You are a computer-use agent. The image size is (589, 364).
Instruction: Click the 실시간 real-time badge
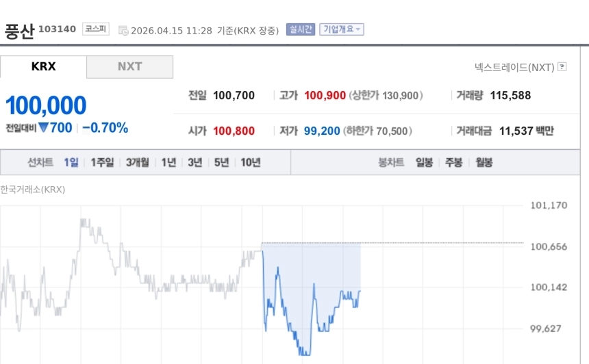(x=301, y=29)
